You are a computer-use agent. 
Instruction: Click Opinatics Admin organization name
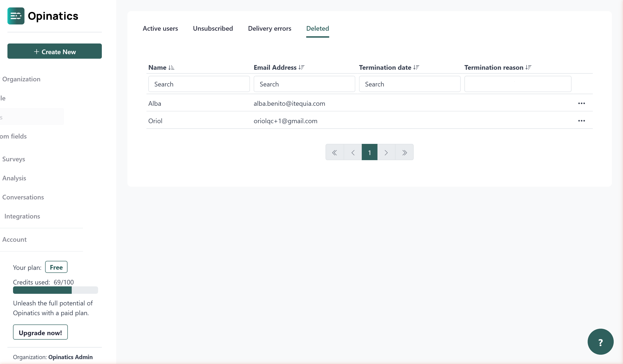pyautogui.click(x=70, y=357)
